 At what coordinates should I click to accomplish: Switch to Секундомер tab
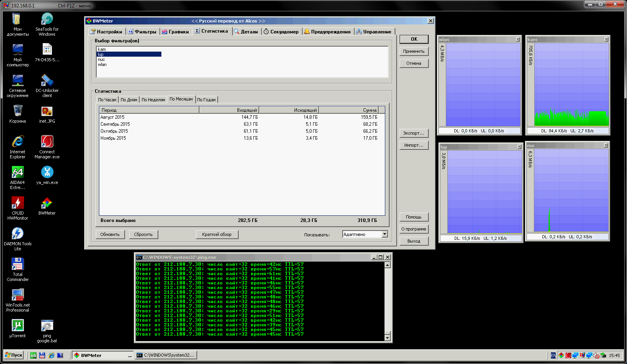(x=281, y=32)
